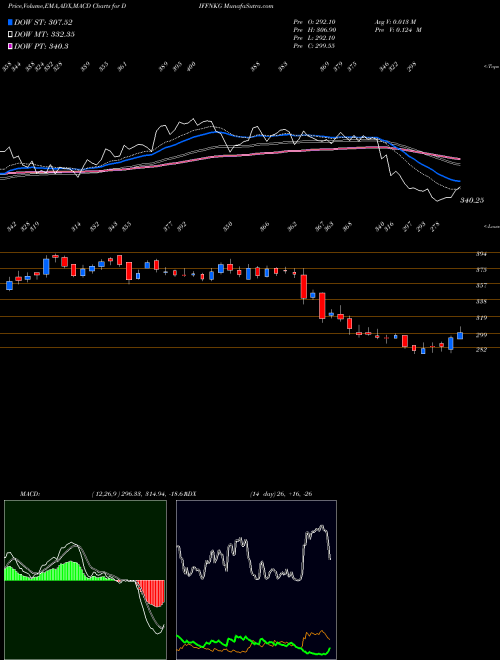Select the 'DOW PT: 340.3' legend text

[41, 46]
